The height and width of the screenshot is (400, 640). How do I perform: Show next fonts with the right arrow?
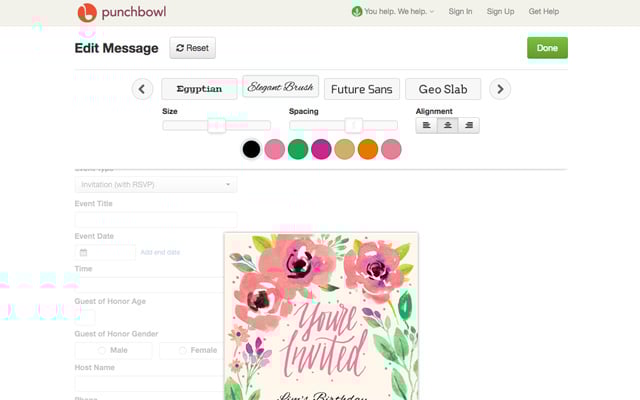pyautogui.click(x=500, y=89)
